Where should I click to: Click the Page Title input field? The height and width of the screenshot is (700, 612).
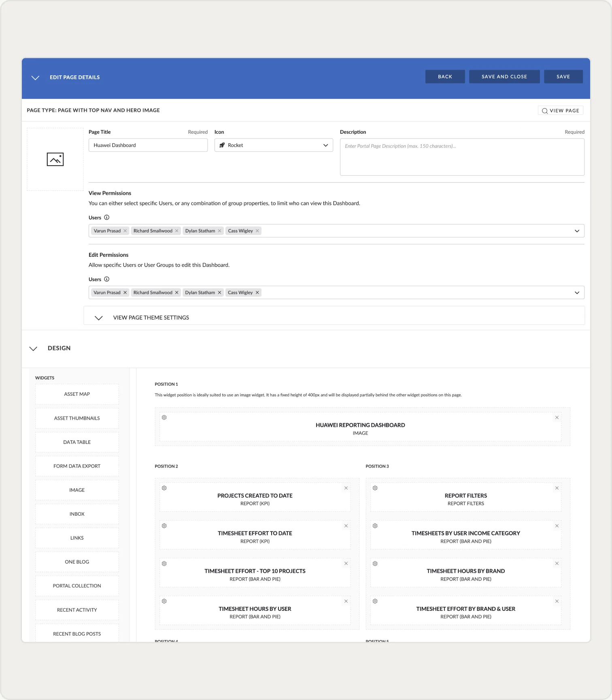[148, 145]
